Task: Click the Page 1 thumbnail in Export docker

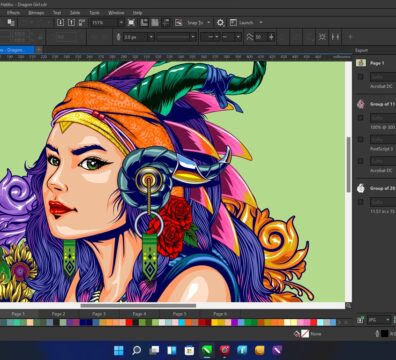Action: pos(361,63)
